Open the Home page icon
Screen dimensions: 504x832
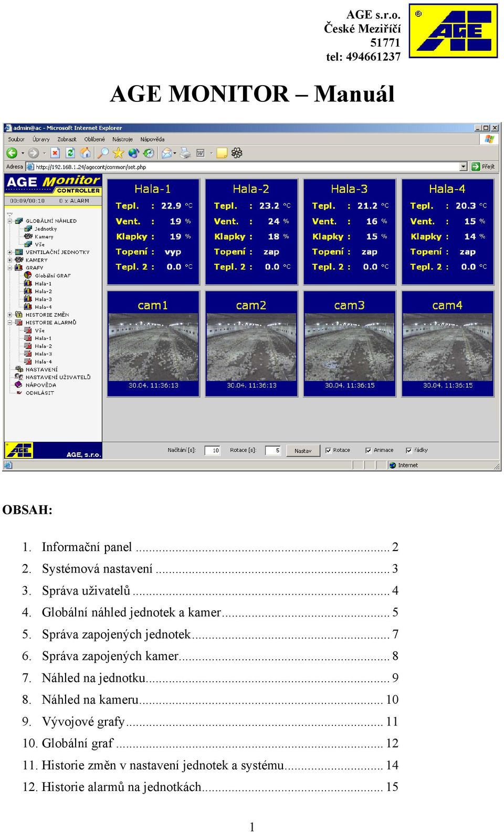click(x=85, y=153)
